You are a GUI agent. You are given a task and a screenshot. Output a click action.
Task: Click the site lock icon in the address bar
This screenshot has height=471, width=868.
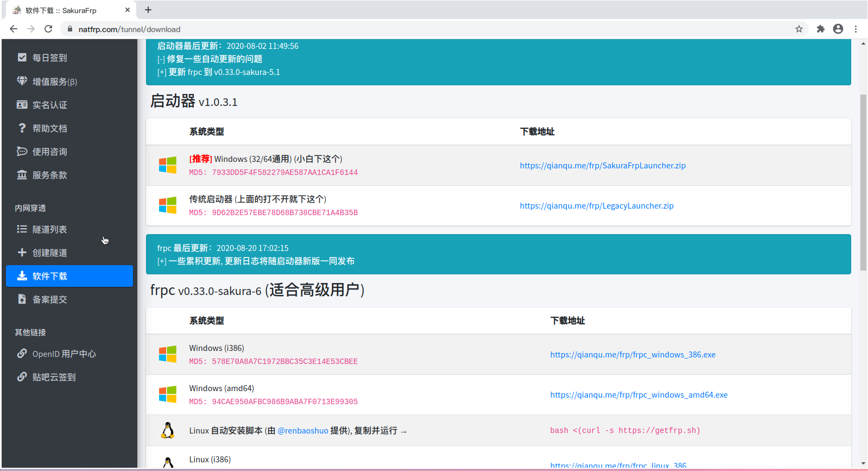click(x=70, y=29)
